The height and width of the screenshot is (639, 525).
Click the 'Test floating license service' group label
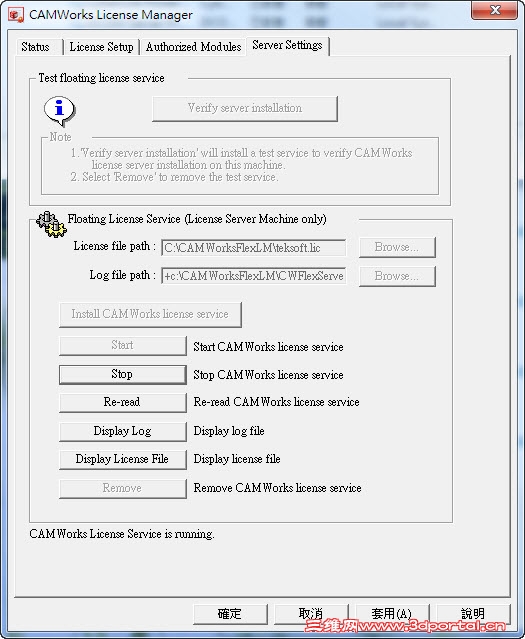[x=101, y=78]
